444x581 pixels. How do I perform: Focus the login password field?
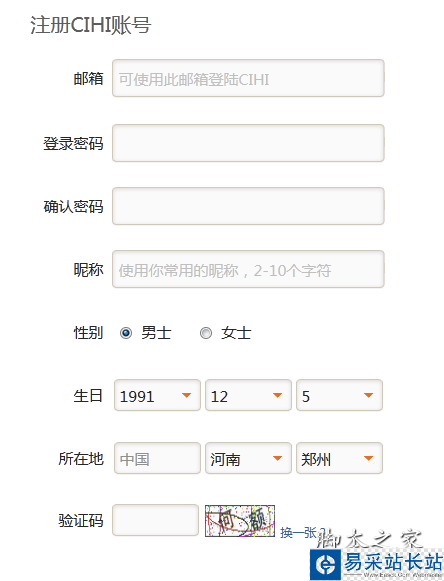click(248, 143)
